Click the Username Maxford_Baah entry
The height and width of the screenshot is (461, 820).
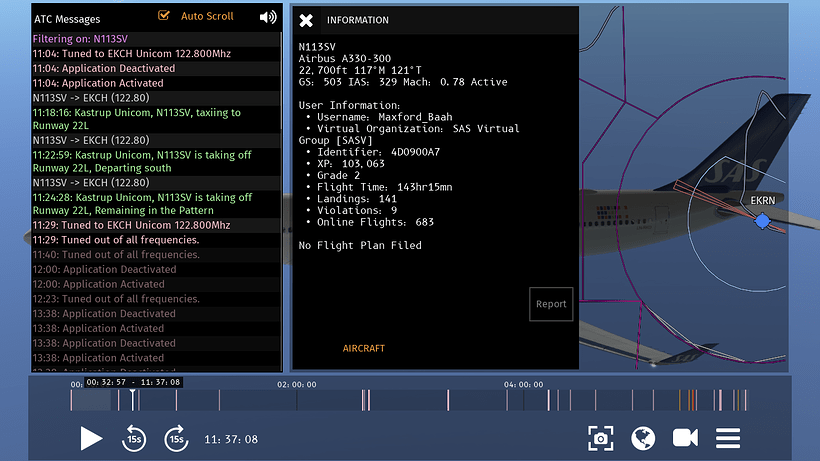384,117
